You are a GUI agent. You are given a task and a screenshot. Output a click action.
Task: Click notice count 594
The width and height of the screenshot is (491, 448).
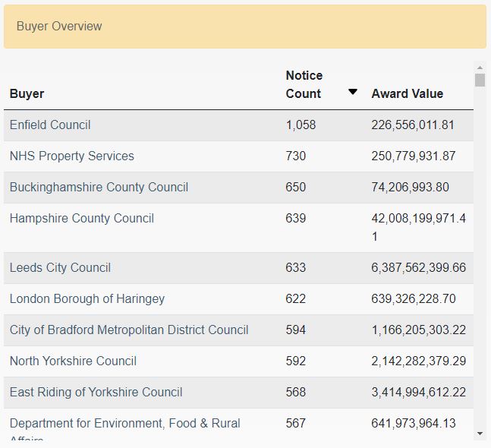pos(296,330)
